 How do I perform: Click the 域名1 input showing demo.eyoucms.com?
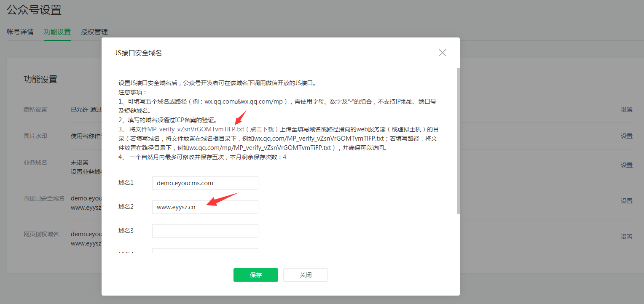(205, 183)
